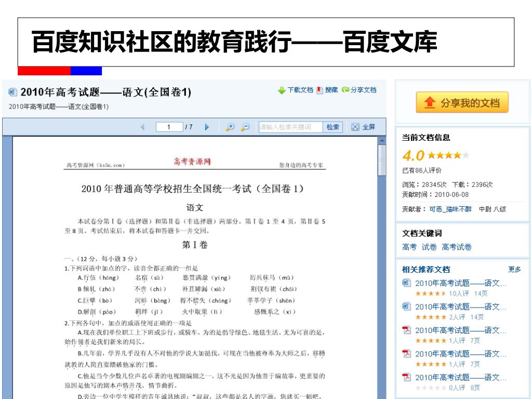Click Word icon of the 10人评 14页 document
The image size is (532, 399).
click(x=406, y=283)
